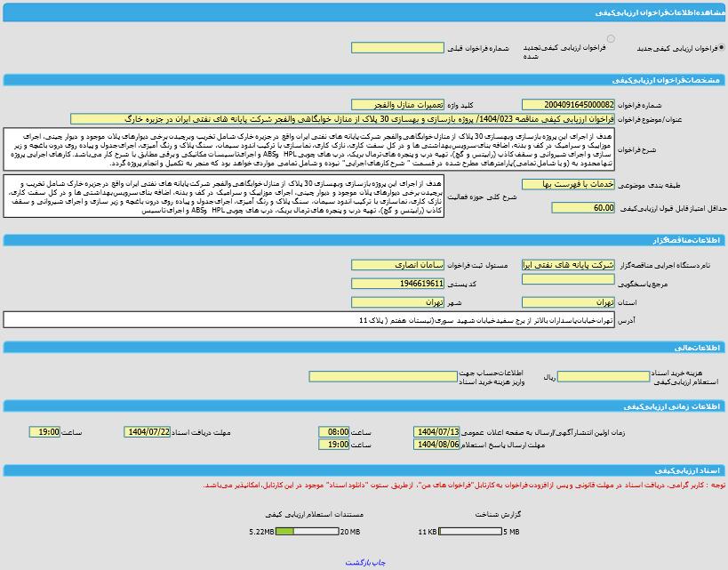The image size is (728, 570).
Task: Select the 'فراخوان ارزیابی کیفی تجدید شده' radio option
Action: click(x=611, y=39)
